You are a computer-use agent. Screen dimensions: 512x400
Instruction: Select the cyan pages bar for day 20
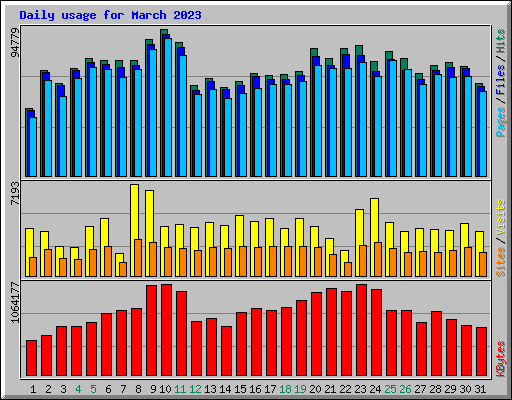(318, 121)
